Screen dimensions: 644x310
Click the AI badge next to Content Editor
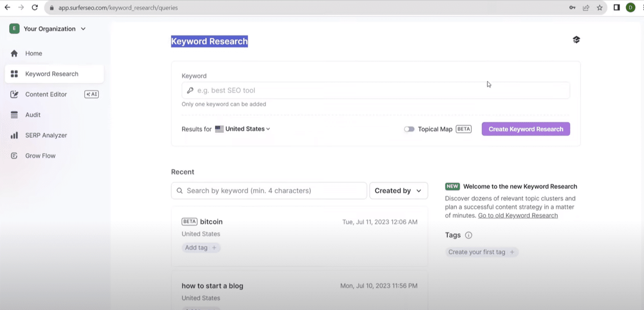tap(92, 94)
